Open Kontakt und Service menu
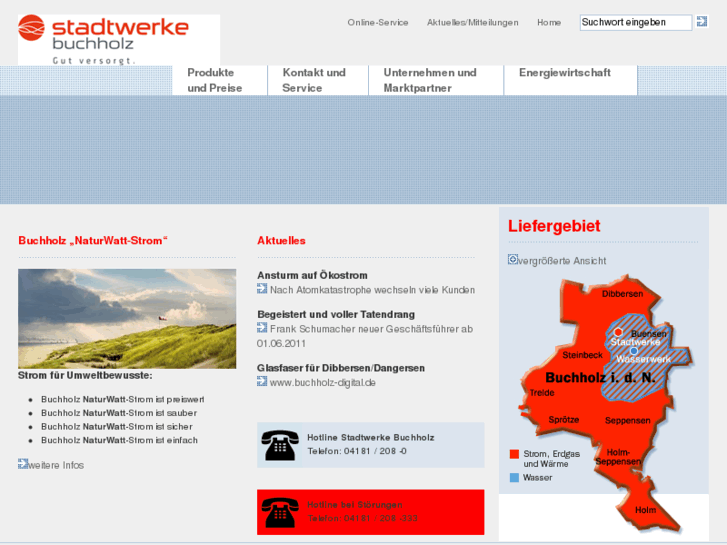 (318, 80)
